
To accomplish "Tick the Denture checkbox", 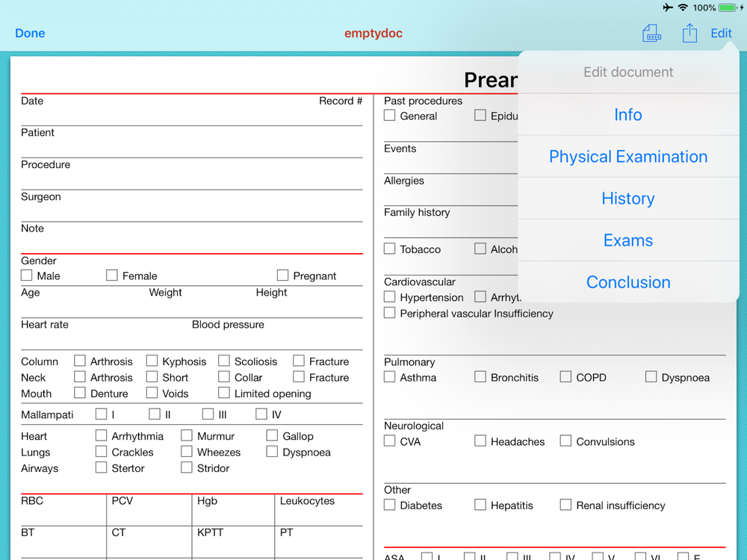I will (x=80, y=393).
